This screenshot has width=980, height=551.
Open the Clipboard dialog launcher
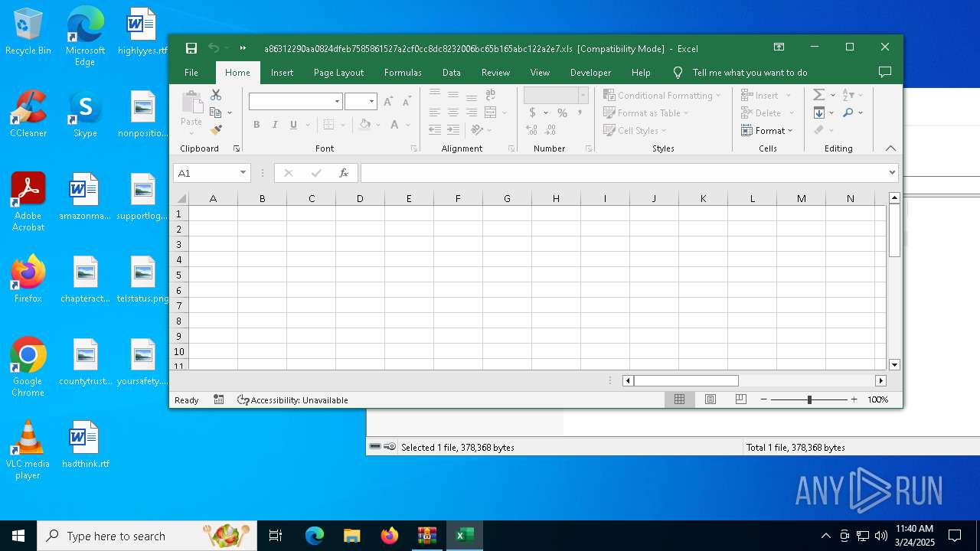coord(237,148)
